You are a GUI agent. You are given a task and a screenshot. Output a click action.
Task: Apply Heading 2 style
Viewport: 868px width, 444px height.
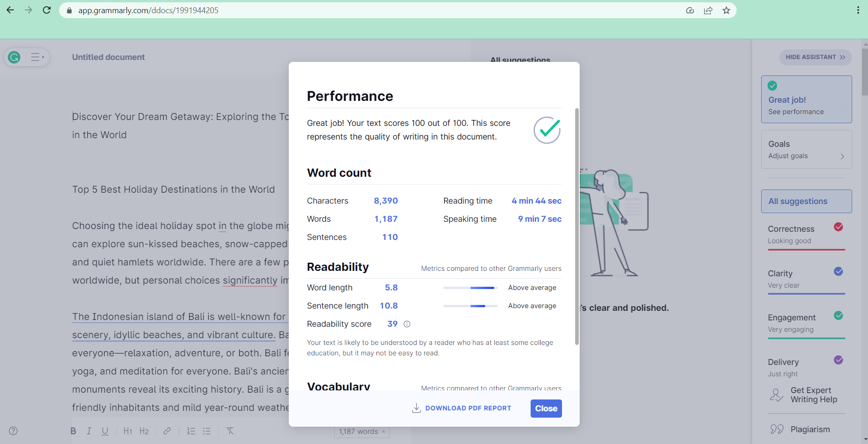tap(144, 431)
